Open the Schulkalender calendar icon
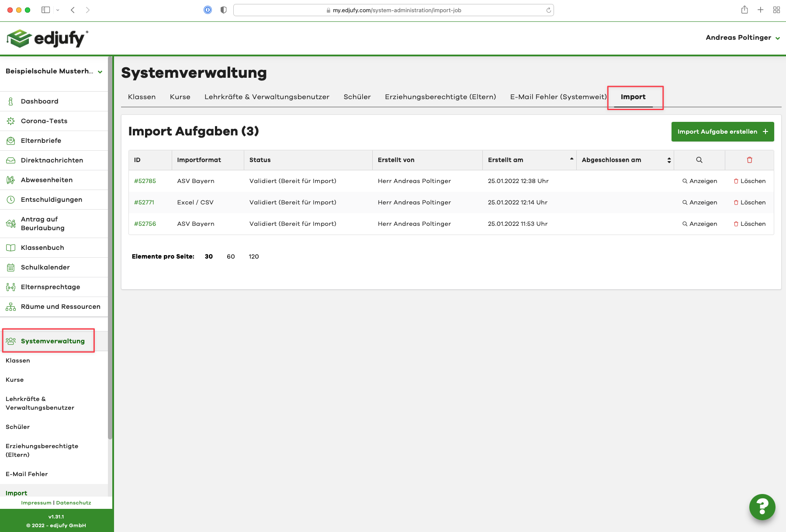Screen dimensions: 786x532 point(11,267)
